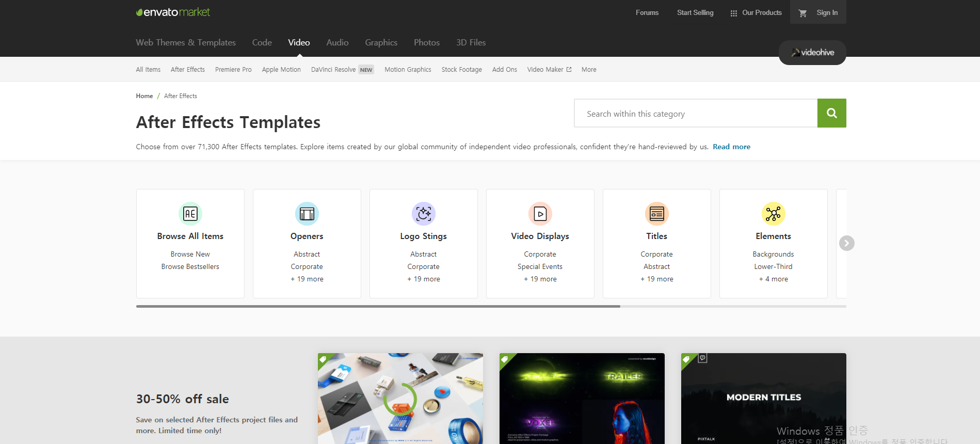Screen dimensions: 980x444
Task: Click the Titles card heading
Action: (x=657, y=236)
